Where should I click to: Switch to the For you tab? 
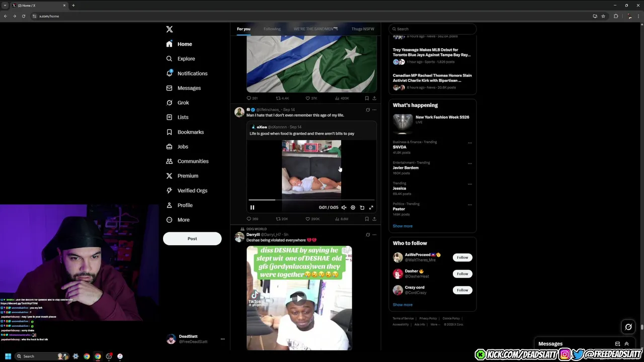pos(244,29)
